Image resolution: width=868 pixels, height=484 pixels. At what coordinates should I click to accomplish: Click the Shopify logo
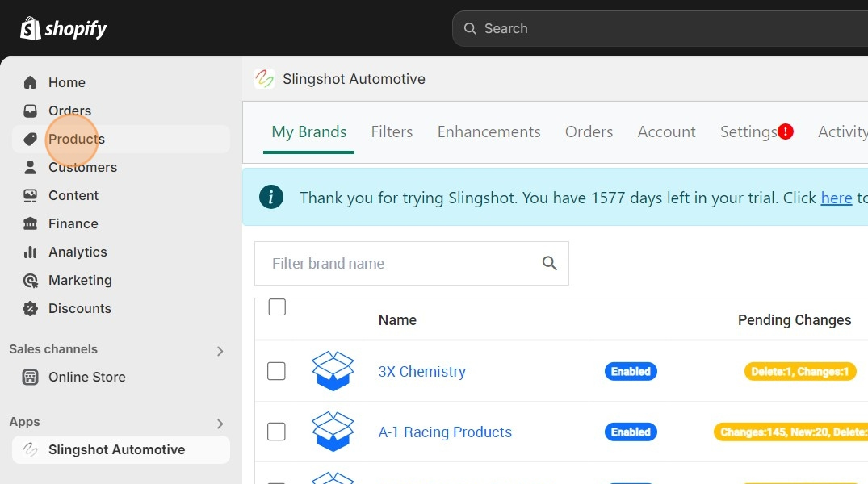click(64, 28)
